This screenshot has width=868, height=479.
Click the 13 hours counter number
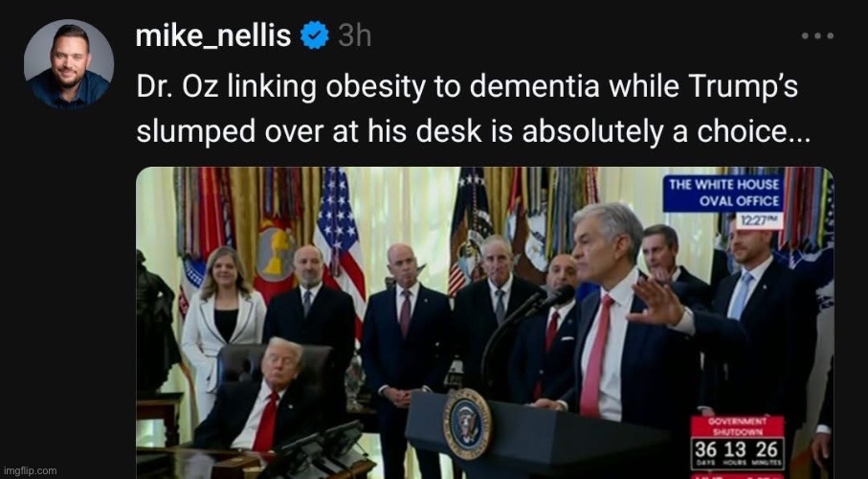tap(738, 449)
